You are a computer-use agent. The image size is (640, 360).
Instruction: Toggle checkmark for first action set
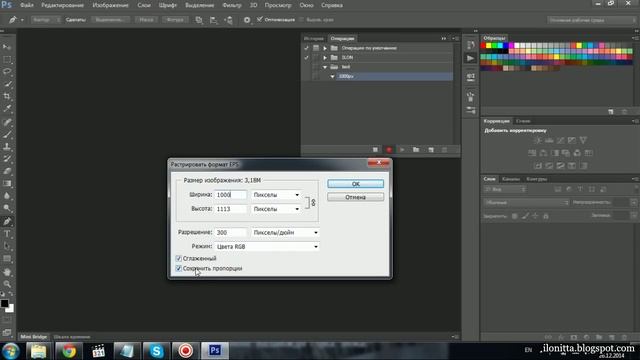(306, 48)
